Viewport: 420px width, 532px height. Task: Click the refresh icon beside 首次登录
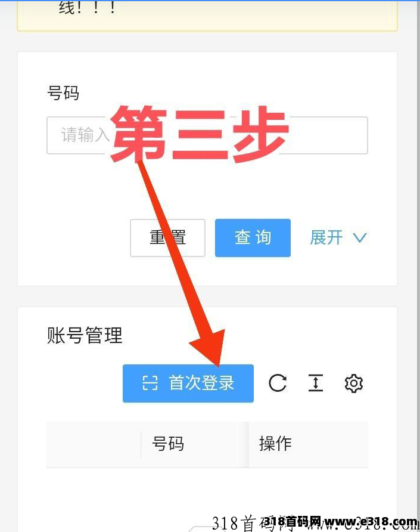pos(278,383)
